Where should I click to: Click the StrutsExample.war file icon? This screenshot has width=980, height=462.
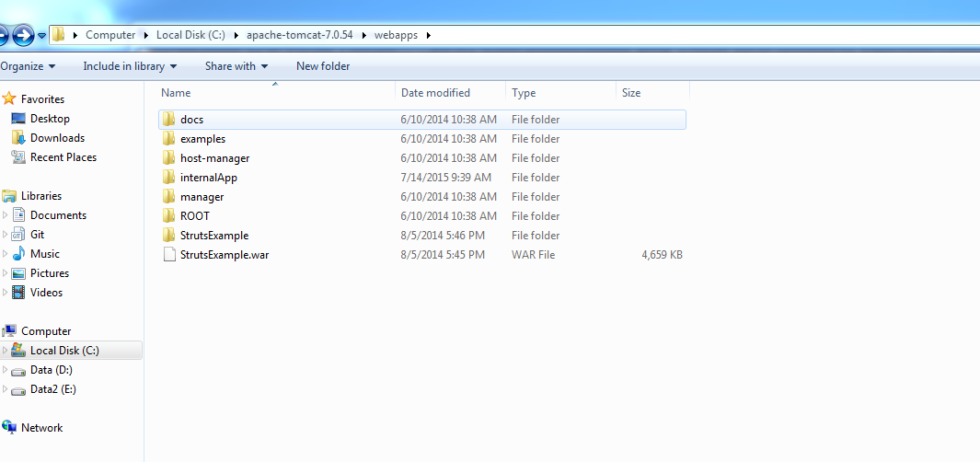(x=168, y=254)
